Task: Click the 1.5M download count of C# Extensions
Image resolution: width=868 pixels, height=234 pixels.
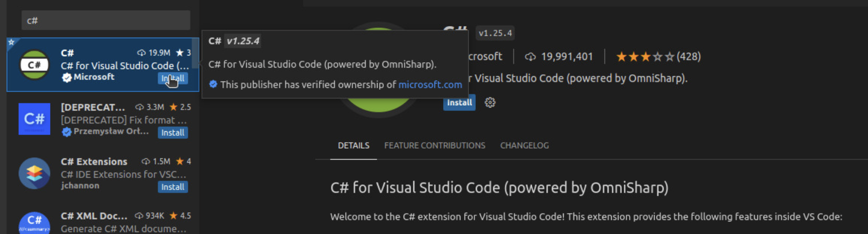Action: coord(156,161)
